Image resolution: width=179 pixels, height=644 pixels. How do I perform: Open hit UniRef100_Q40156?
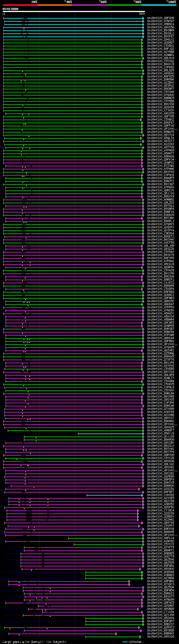tap(161, 27)
